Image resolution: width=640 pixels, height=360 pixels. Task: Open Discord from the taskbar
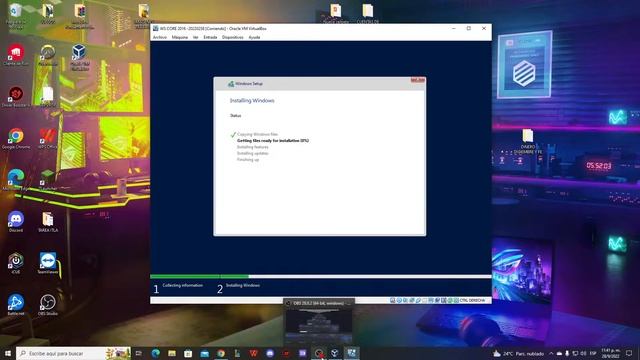[x=270, y=353]
